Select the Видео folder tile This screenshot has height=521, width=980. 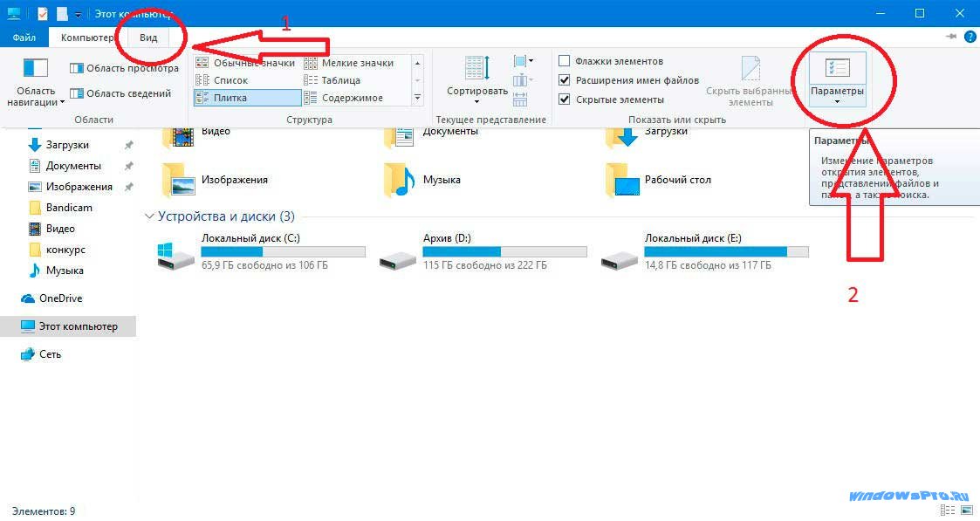[196, 136]
